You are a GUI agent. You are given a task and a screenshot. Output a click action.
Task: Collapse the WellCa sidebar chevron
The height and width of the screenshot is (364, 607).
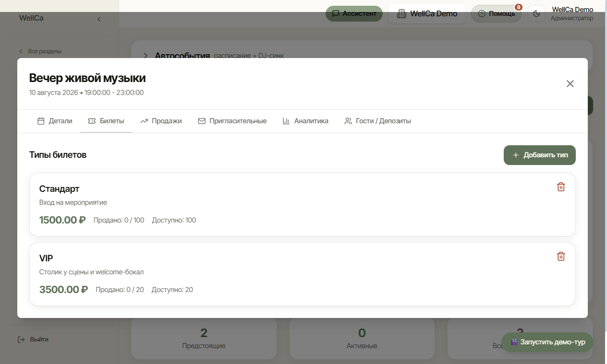tap(99, 19)
